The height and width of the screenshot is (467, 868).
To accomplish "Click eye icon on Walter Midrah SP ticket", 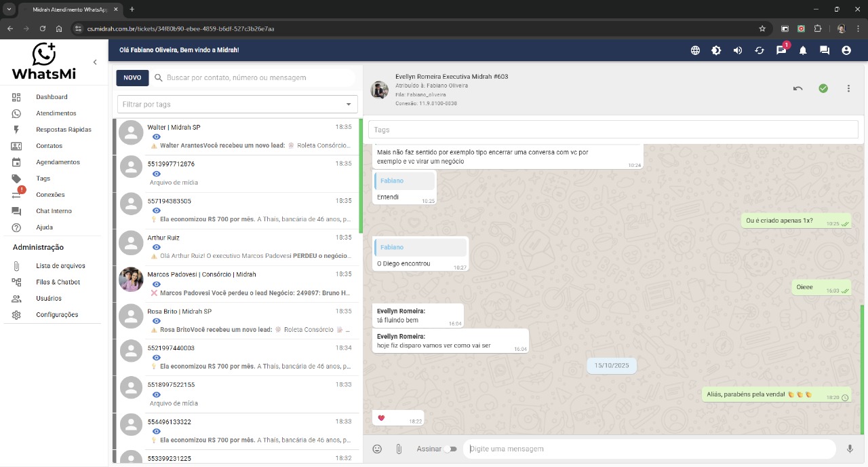I will click(x=157, y=137).
